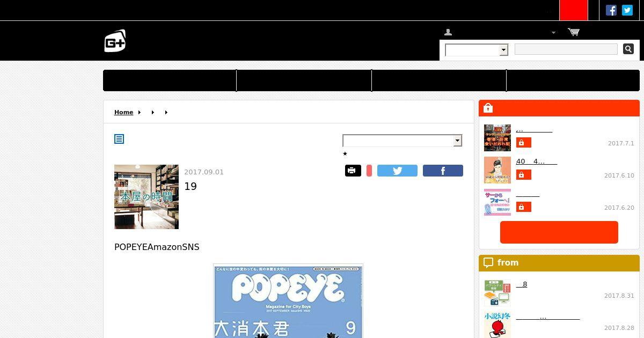Click the article date "2017.09.01"
The image size is (644, 338).
click(x=204, y=172)
